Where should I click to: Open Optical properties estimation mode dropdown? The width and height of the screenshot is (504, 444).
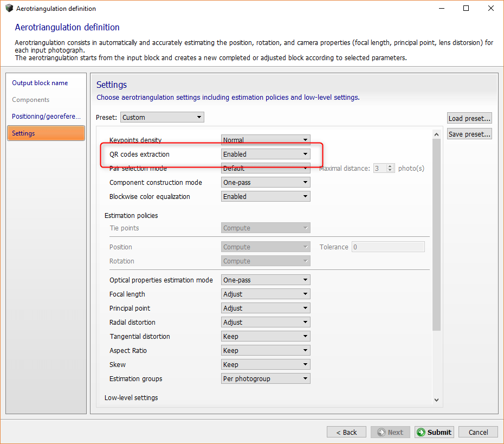[266, 280]
